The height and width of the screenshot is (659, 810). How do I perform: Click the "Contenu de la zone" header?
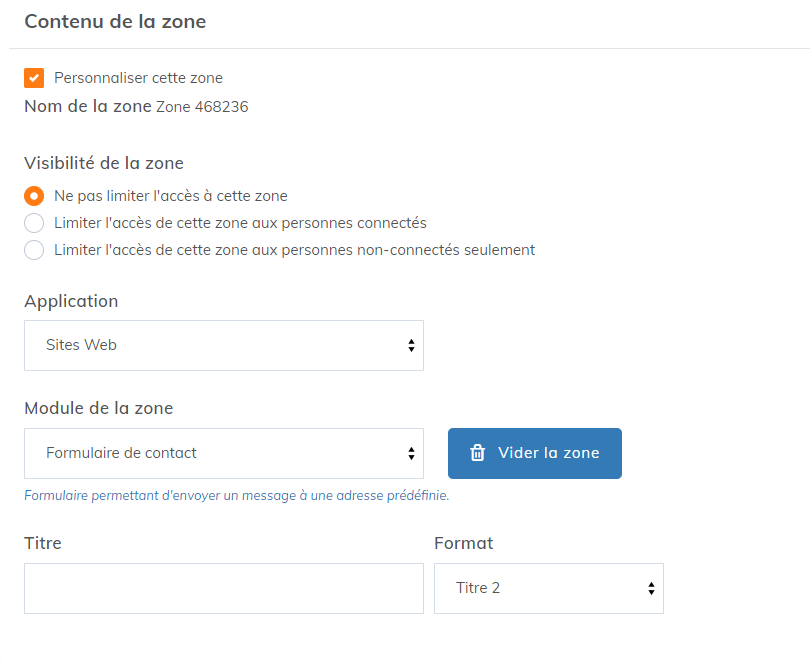[115, 21]
